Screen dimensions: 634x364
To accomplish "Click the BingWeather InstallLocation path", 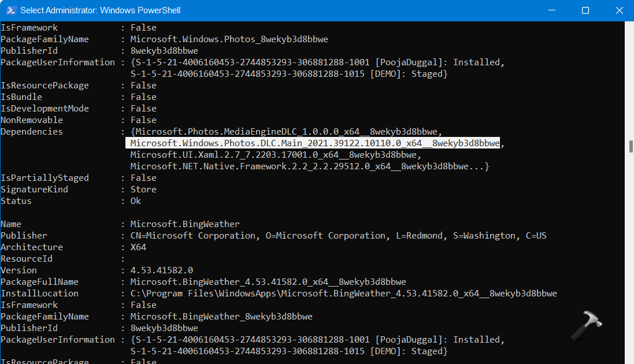I will point(344,294).
